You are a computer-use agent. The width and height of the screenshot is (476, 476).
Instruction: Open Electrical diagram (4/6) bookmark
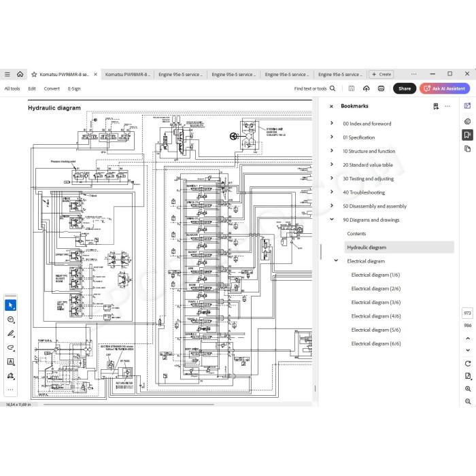point(376,316)
